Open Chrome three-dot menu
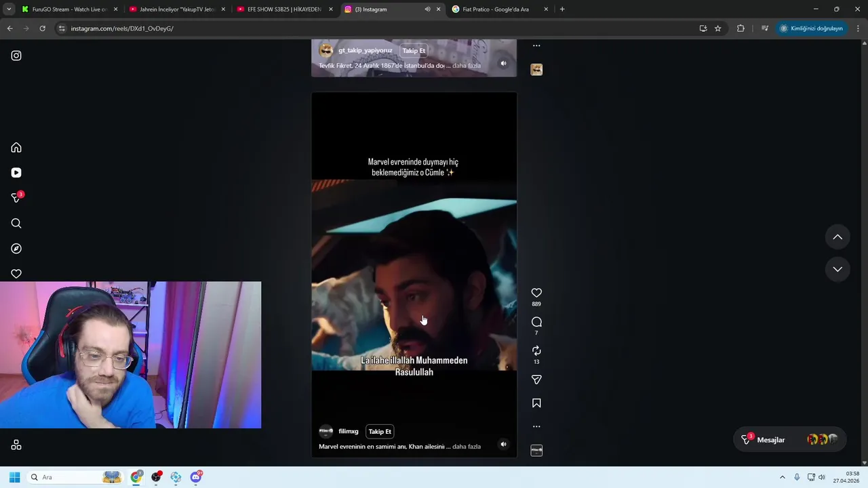This screenshot has width=868, height=488. click(858, 28)
